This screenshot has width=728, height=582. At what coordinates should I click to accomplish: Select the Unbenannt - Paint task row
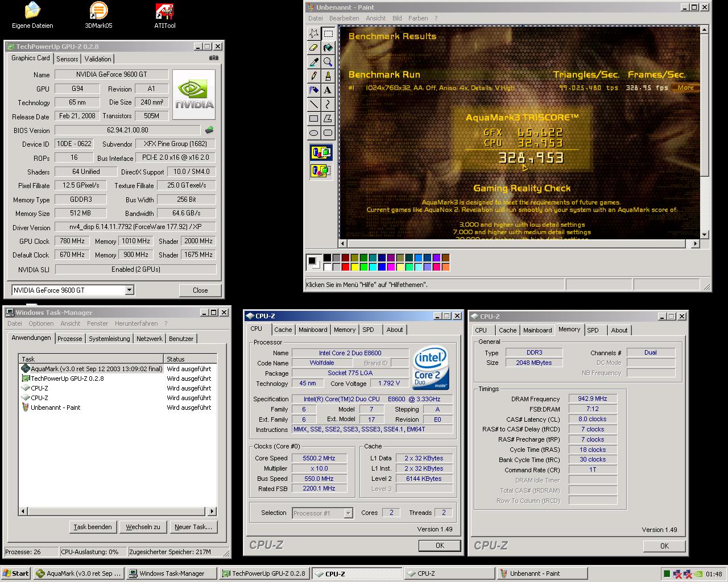(118, 408)
